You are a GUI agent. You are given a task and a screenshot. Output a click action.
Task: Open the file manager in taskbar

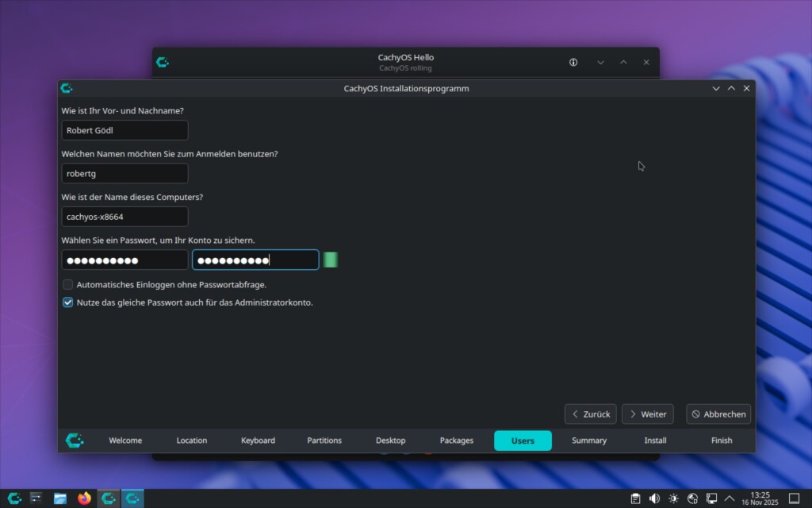(x=60, y=498)
